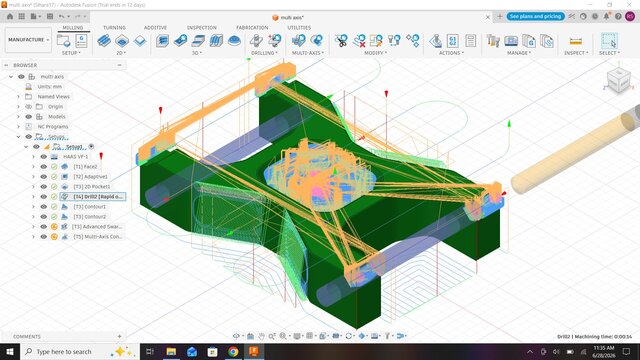Expand the Named Views tree node

click(18, 96)
